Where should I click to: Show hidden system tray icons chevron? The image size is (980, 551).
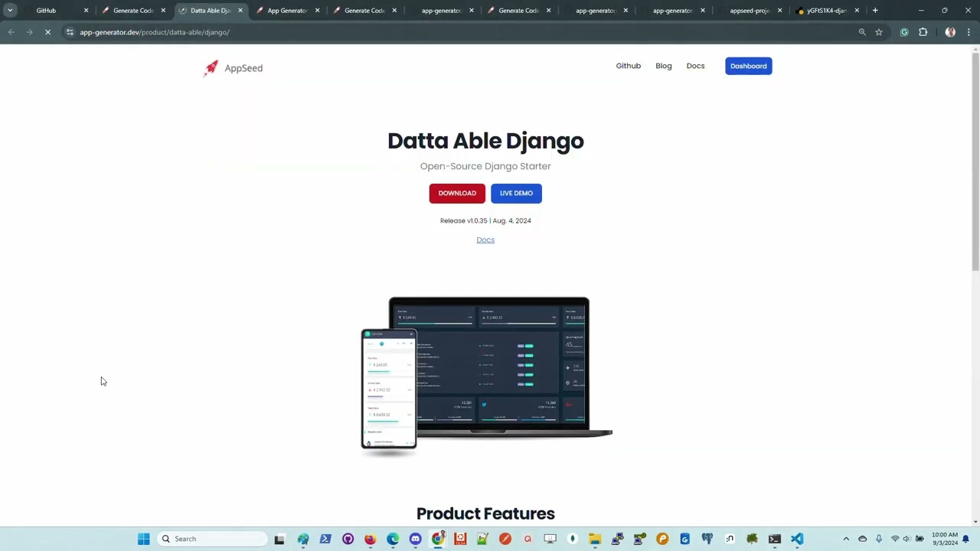click(846, 539)
